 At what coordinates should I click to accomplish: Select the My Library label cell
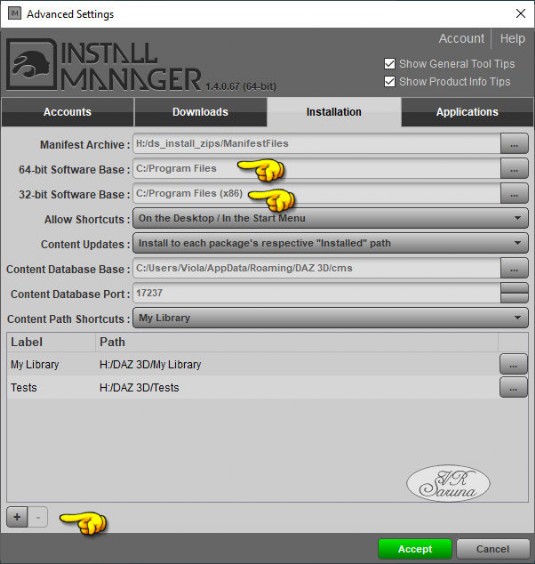tap(35, 364)
